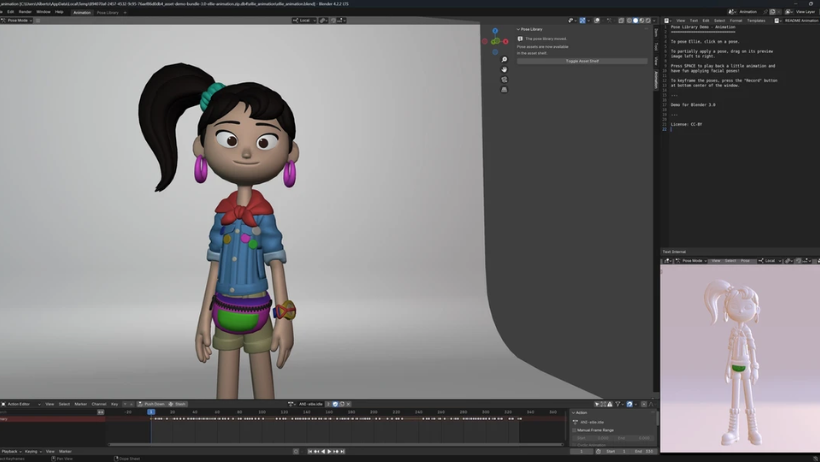Enable Manual Frame Range checkbox
Image resolution: width=820 pixels, height=462 pixels.
point(575,430)
